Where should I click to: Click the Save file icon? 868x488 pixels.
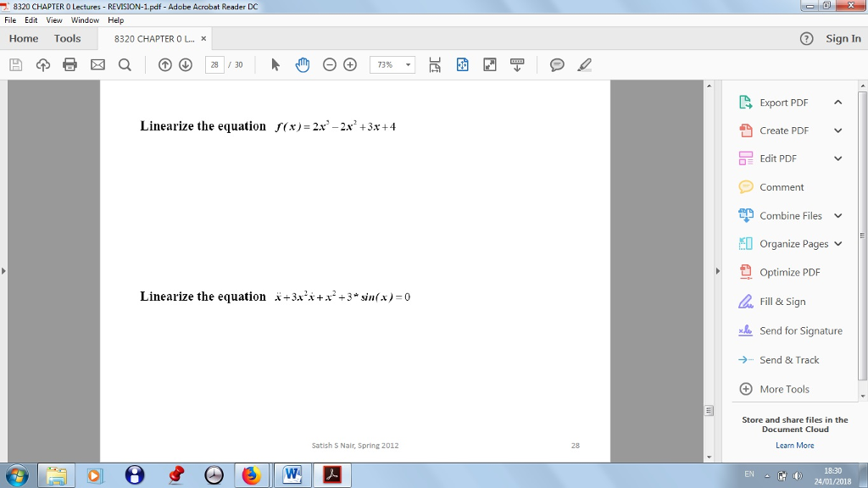click(x=16, y=64)
